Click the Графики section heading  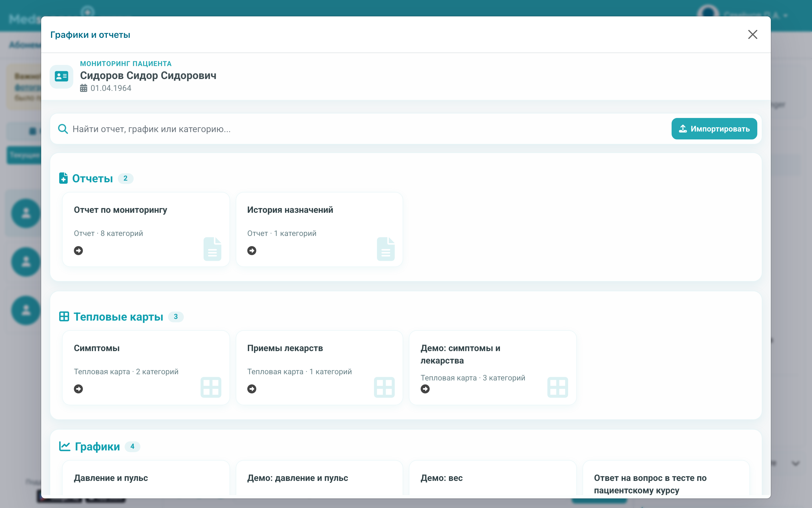97,446
